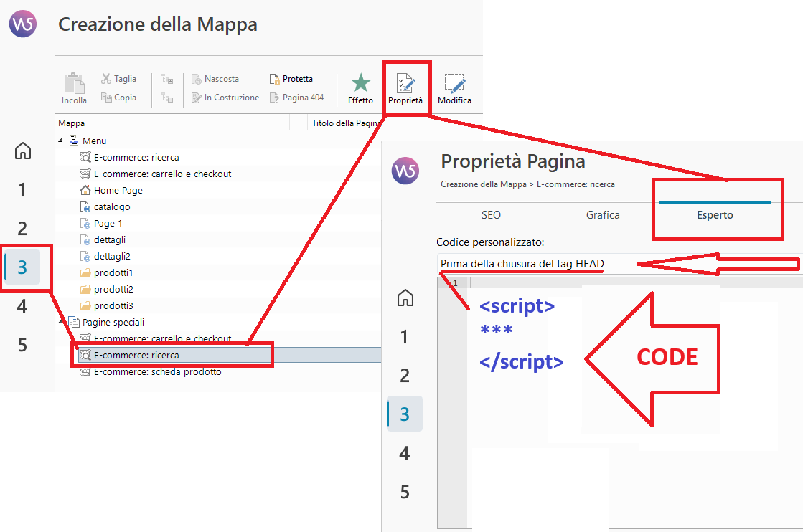Set page as Pagina 404

click(296, 98)
